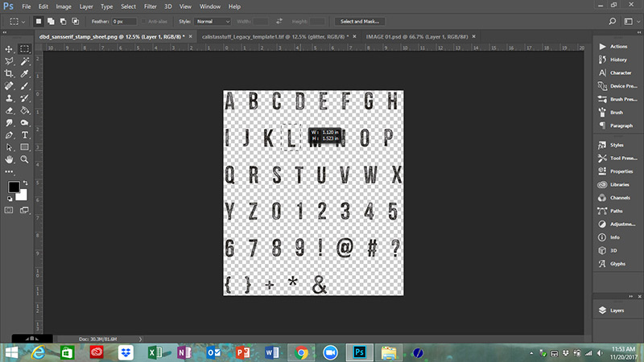Pick the Crop tool
Viewport: 644px width, 362px height.
(x=10, y=73)
